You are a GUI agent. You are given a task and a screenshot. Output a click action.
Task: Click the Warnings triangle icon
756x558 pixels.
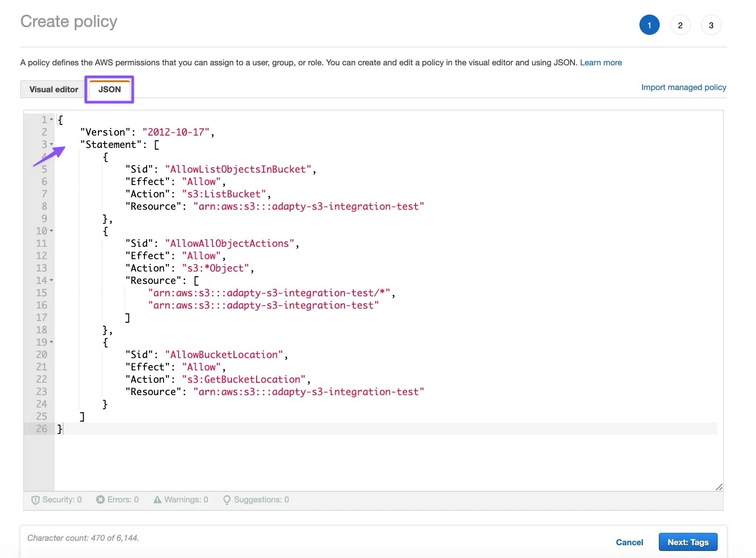tap(157, 500)
